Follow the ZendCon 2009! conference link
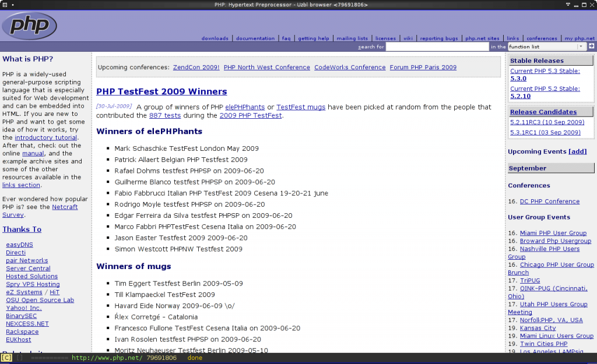The width and height of the screenshot is (597, 364). click(x=196, y=67)
